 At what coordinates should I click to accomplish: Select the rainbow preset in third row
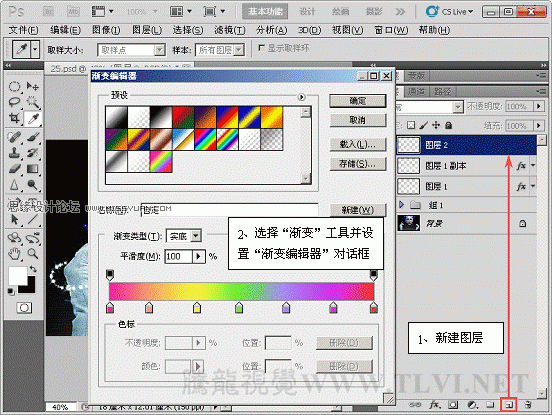point(161,162)
